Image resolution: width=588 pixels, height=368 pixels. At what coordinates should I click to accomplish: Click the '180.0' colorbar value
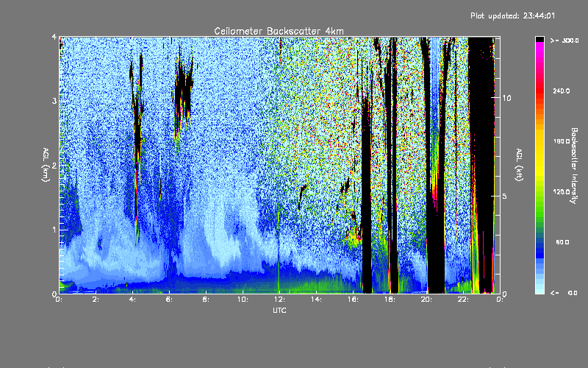[x=561, y=141]
